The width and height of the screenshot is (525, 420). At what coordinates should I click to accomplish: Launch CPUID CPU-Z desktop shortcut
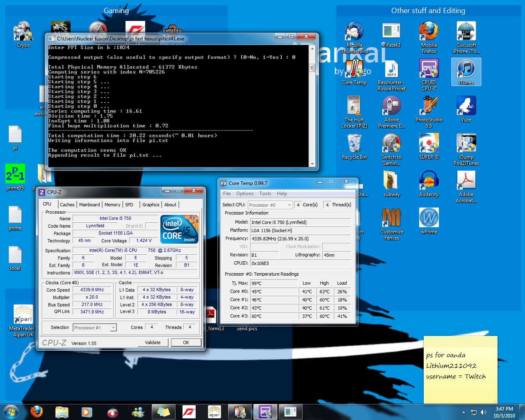(x=429, y=75)
